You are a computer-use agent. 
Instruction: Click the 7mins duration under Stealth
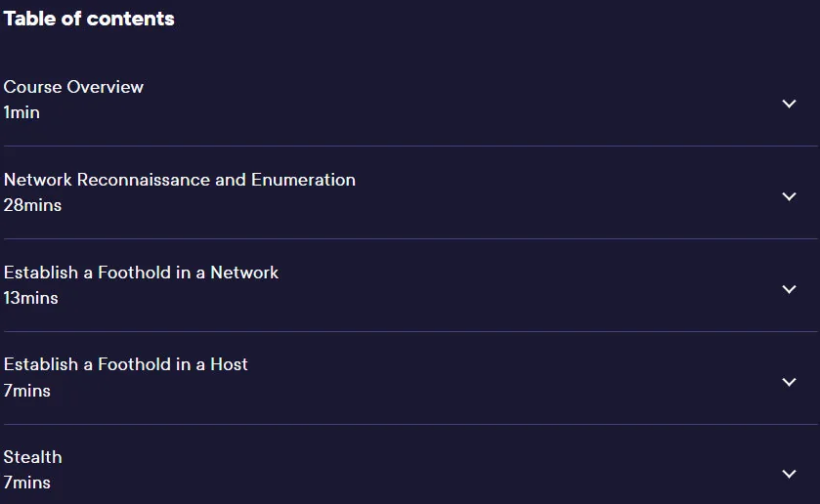point(26,483)
